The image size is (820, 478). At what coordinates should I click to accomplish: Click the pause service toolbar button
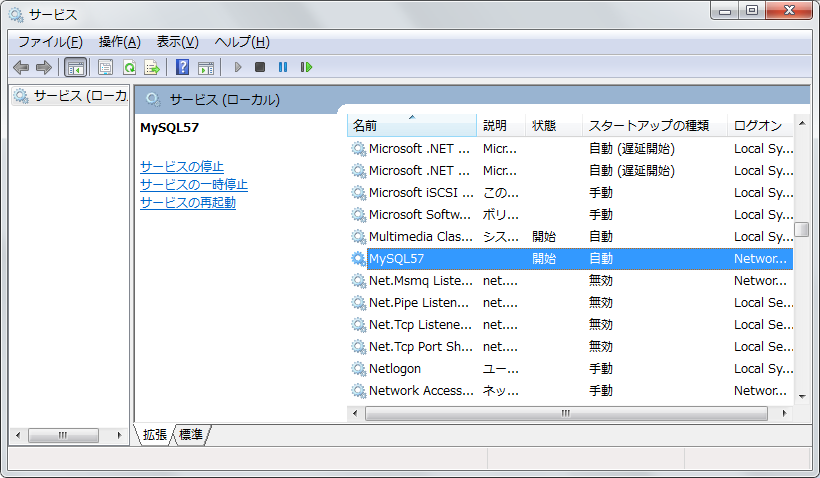283,67
